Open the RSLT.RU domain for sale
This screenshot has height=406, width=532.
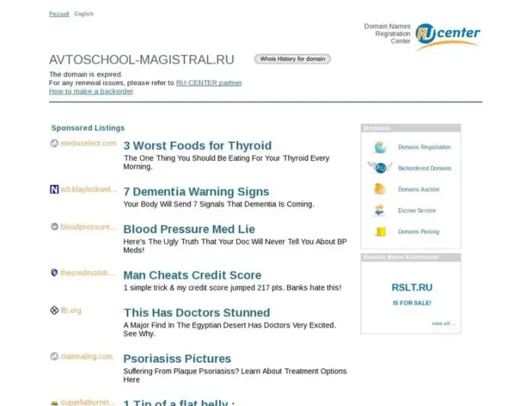pyautogui.click(x=412, y=287)
